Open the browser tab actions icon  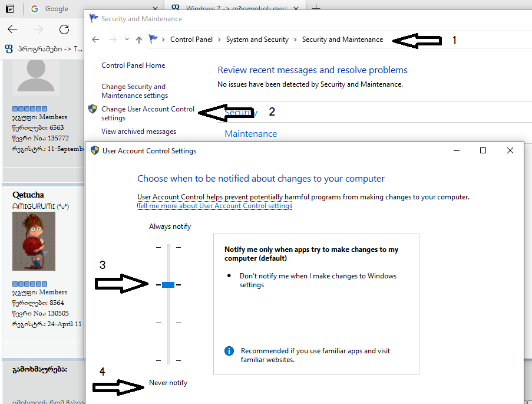point(10,9)
